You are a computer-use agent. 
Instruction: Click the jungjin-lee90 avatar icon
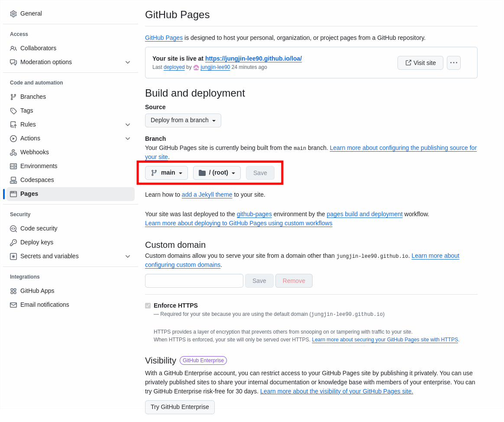(196, 67)
